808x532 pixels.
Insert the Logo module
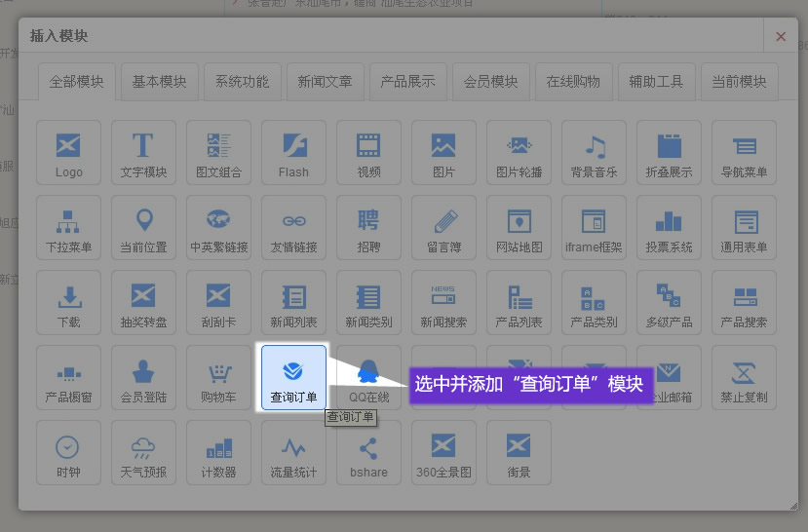point(68,152)
